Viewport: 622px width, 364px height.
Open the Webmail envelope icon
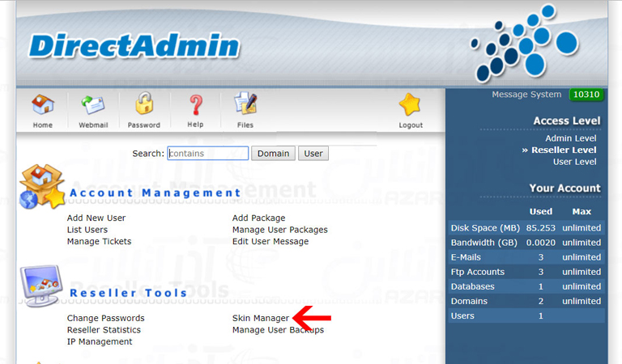tap(93, 105)
